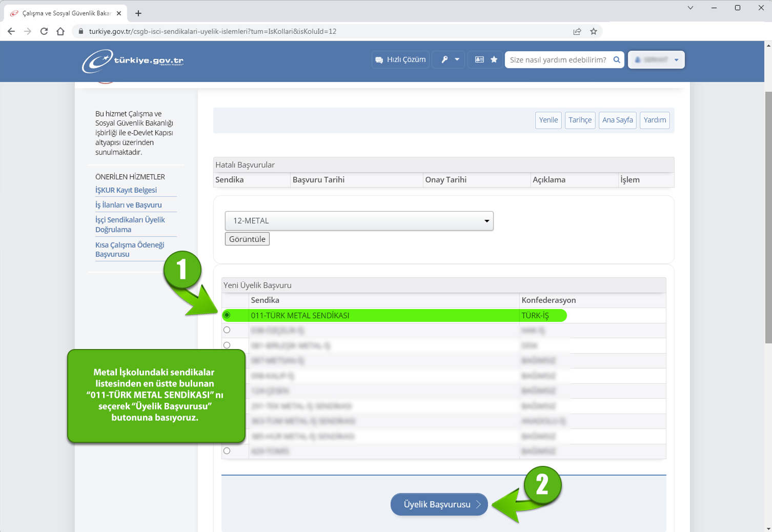The image size is (772, 532).
Task: Click the ÖNERİLEN HİZMETLER heading
Action: tap(130, 177)
